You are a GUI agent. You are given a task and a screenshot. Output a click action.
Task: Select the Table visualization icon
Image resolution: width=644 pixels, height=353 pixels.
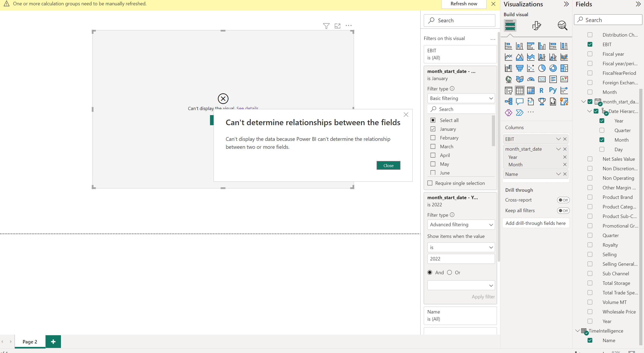coord(519,90)
